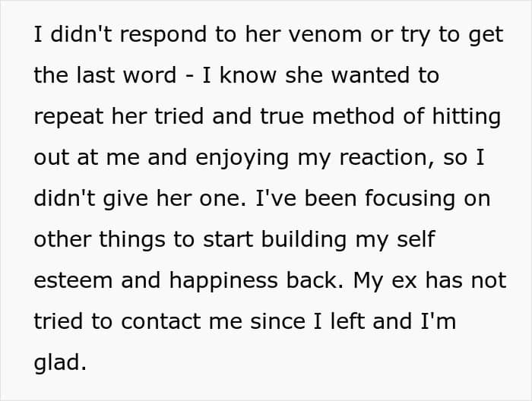The height and width of the screenshot is (401, 532).
Task: Click the word "building" in the text
Action: (308, 241)
